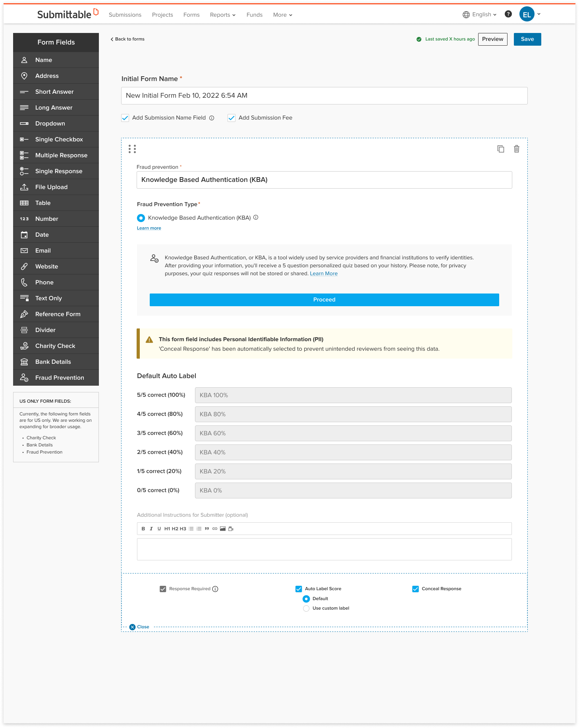The image size is (579, 728).
Task: Add a Reference Form field
Action: pyautogui.click(x=56, y=314)
